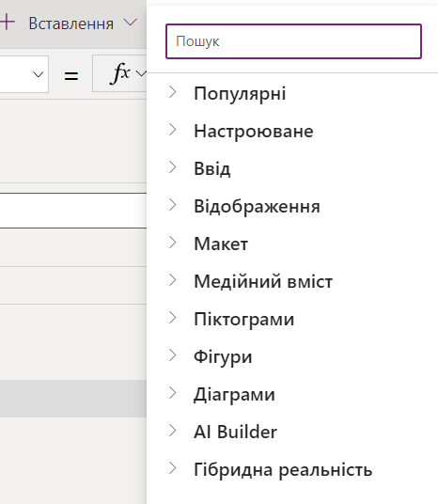Click the fx formula icon
Image resolution: width=438 pixels, height=504 pixels.
(120, 73)
